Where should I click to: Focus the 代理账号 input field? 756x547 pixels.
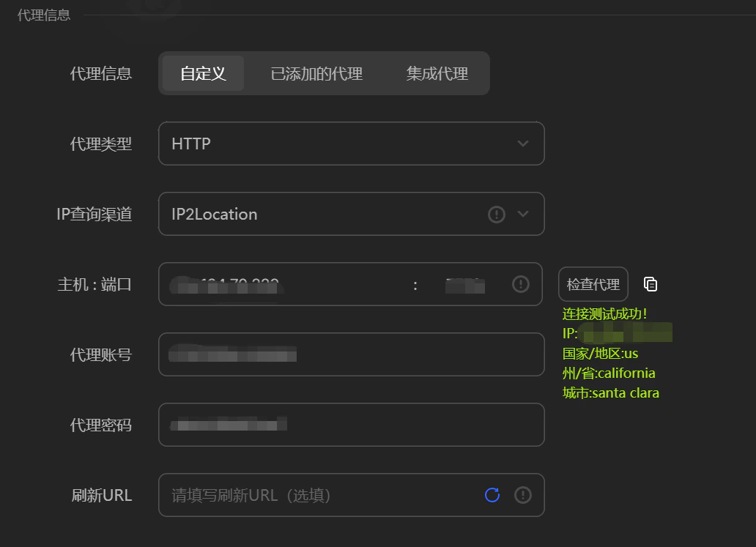click(x=352, y=354)
